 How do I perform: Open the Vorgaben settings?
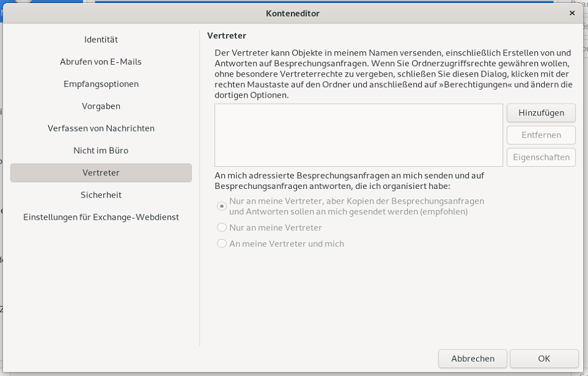point(101,106)
